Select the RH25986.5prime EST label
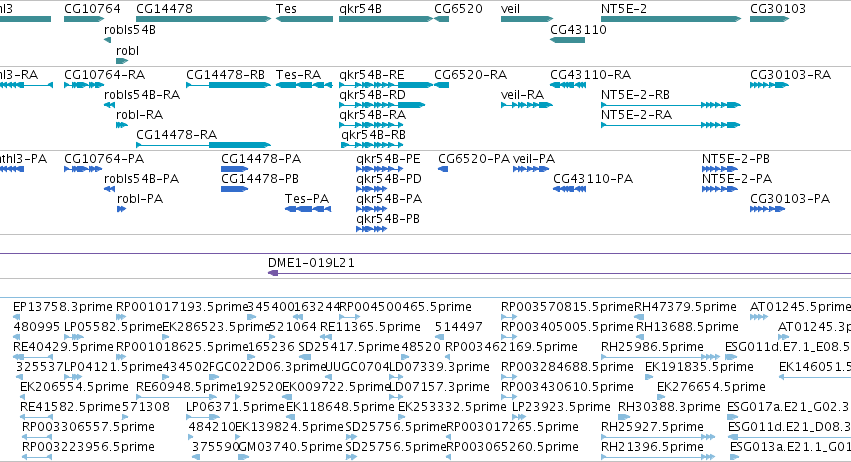851x462 pixels. pos(652,347)
